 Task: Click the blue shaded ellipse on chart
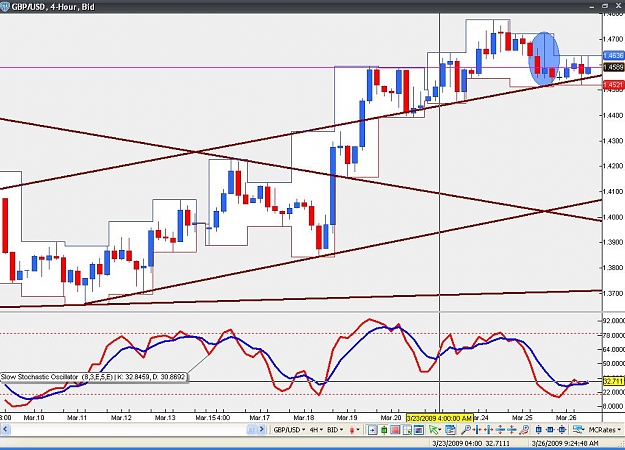click(x=544, y=59)
